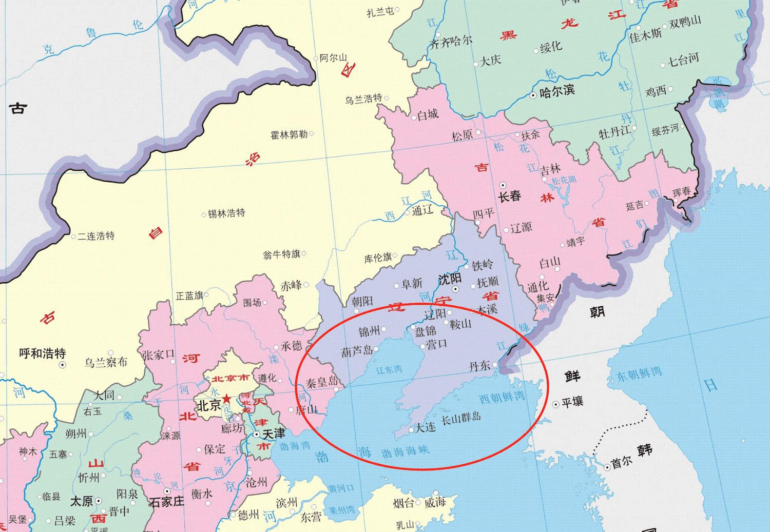Click the 葫芦岛 city label
Image resolution: width=770 pixels, height=532 pixels.
click(x=357, y=352)
